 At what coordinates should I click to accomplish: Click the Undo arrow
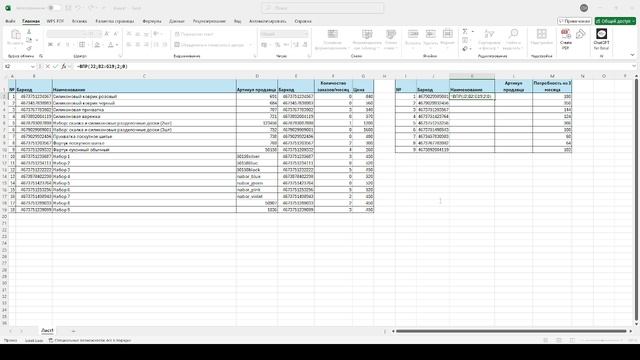pos(78,8)
